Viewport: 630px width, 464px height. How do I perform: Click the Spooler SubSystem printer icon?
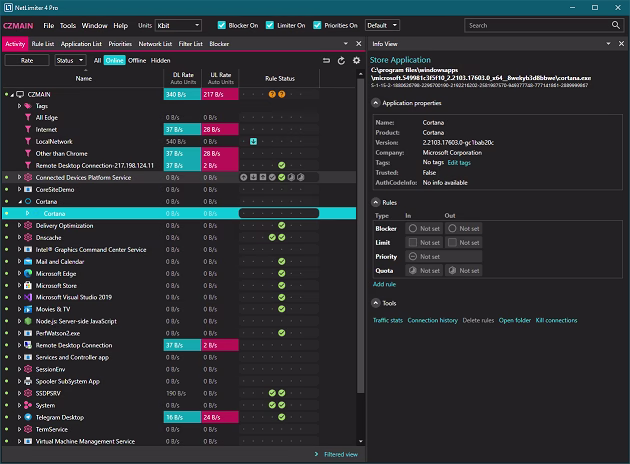[x=28, y=381]
